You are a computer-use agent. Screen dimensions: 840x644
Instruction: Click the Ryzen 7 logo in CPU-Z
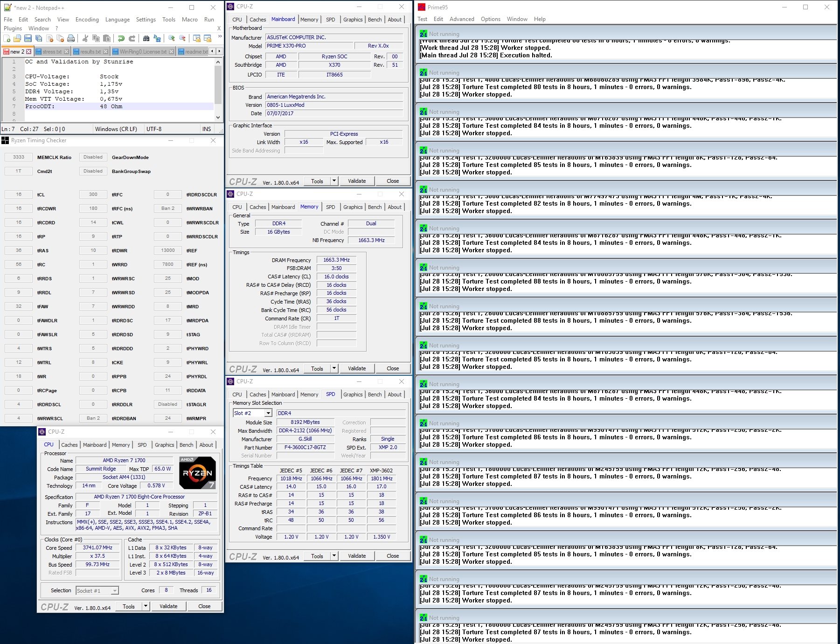(197, 473)
